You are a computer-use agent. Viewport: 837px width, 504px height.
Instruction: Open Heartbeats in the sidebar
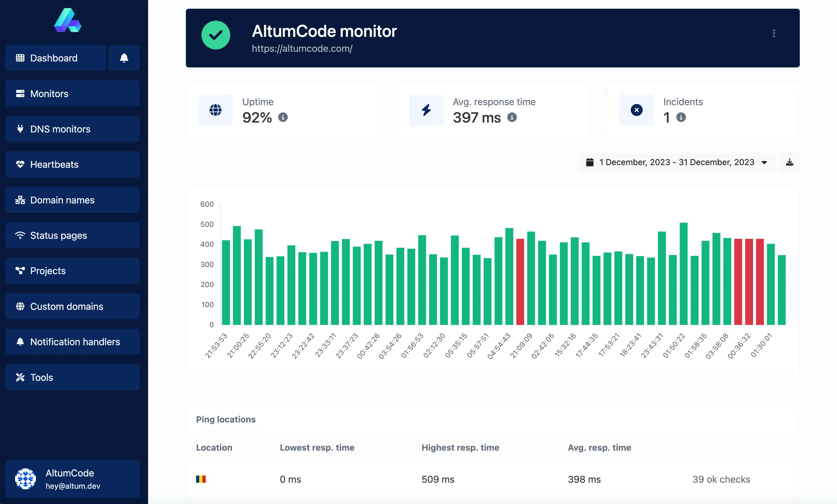72,165
